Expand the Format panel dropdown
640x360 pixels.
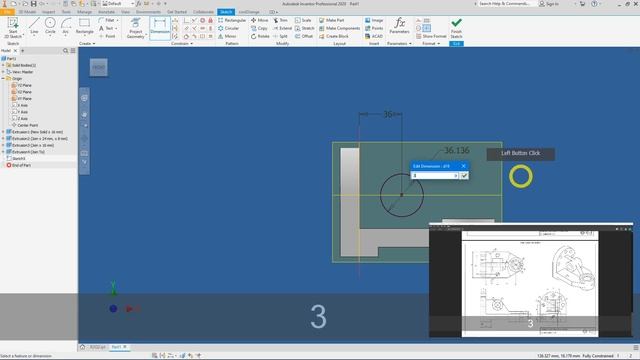431,44
